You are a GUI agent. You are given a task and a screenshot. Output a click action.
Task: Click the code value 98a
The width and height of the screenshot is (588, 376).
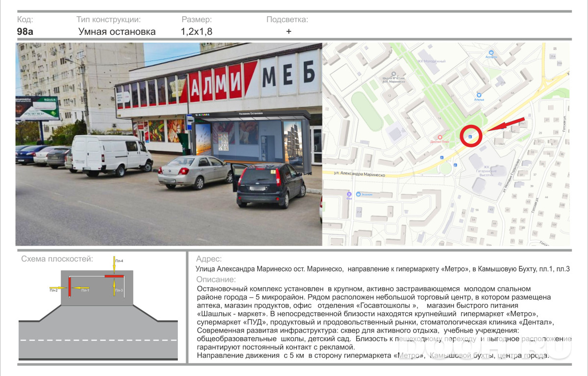click(25, 32)
